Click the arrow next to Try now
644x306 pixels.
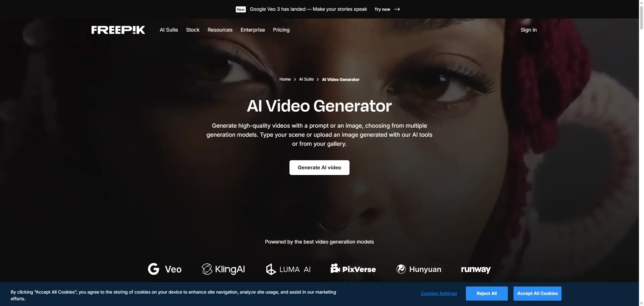[x=397, y=9]
